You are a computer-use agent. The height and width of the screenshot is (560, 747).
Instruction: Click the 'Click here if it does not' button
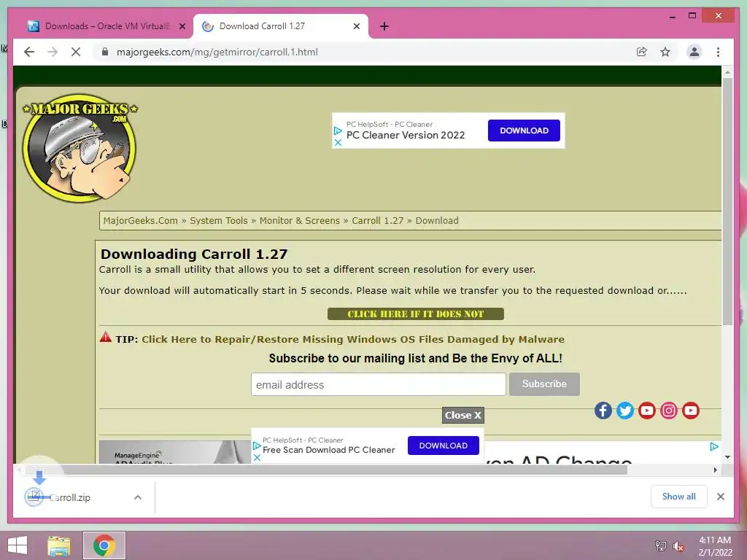415,314
